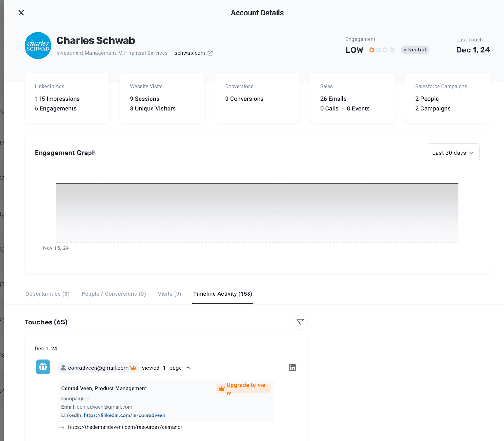Screen dimensions: 504x441
Task: Visit the schwab.com website link
Action: tap(190, 53)
